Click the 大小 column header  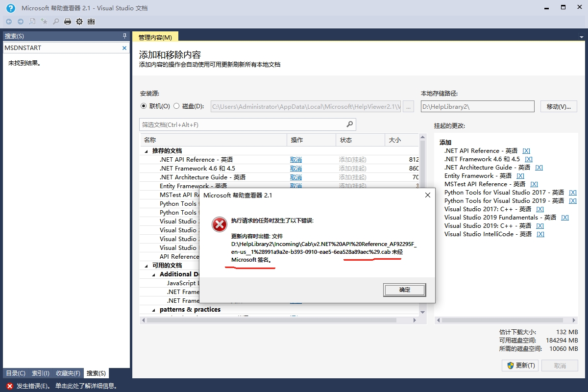point(402,140)
